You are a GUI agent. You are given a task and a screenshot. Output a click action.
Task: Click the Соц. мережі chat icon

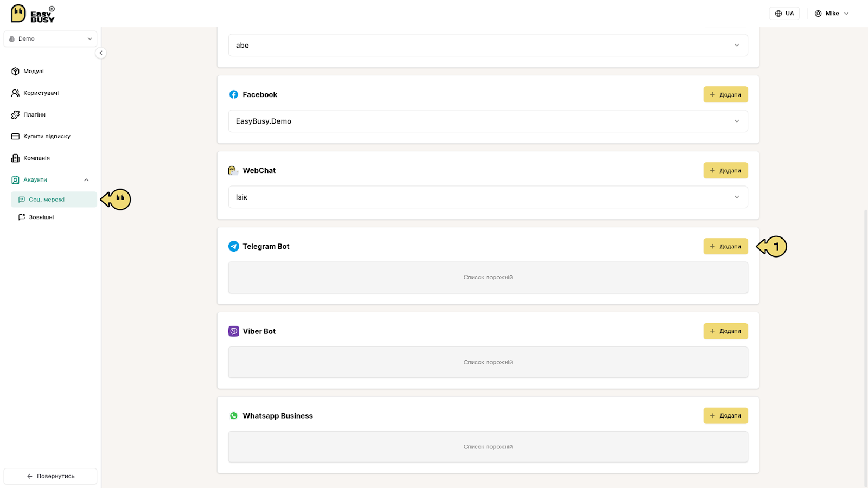coord(22,200)
